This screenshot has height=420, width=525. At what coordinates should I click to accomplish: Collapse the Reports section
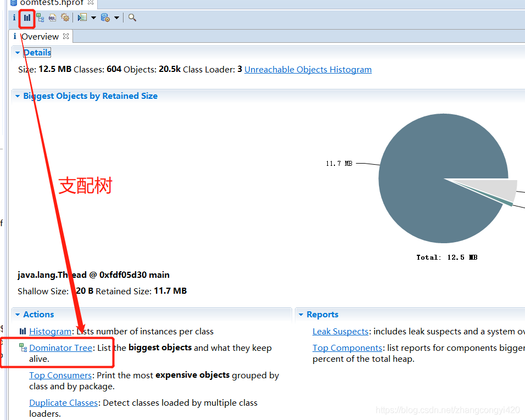[301, 315]
